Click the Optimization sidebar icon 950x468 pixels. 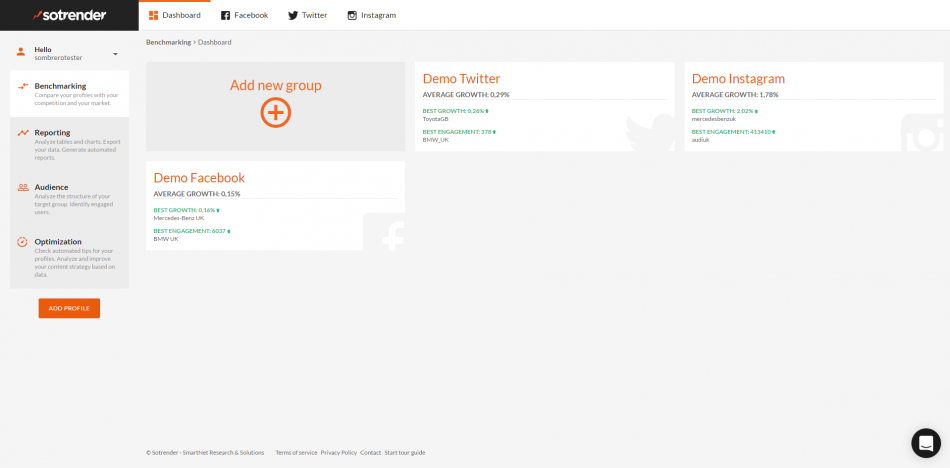tap(22, 242)
